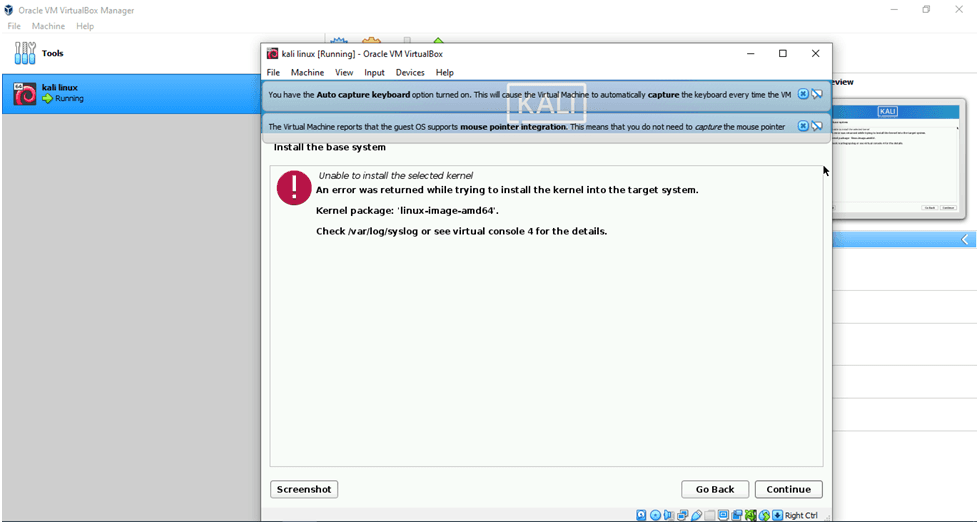Viewport: 979px width, 524px height.
Task: Click the hard disk activity status icon
Action: tap(641, 515)
